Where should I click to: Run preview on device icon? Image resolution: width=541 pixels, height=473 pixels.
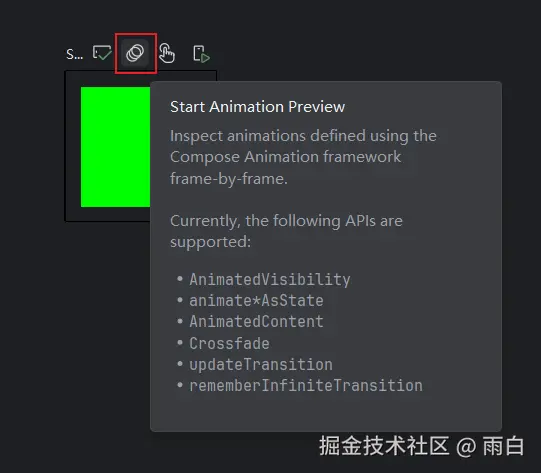[201, 54]
